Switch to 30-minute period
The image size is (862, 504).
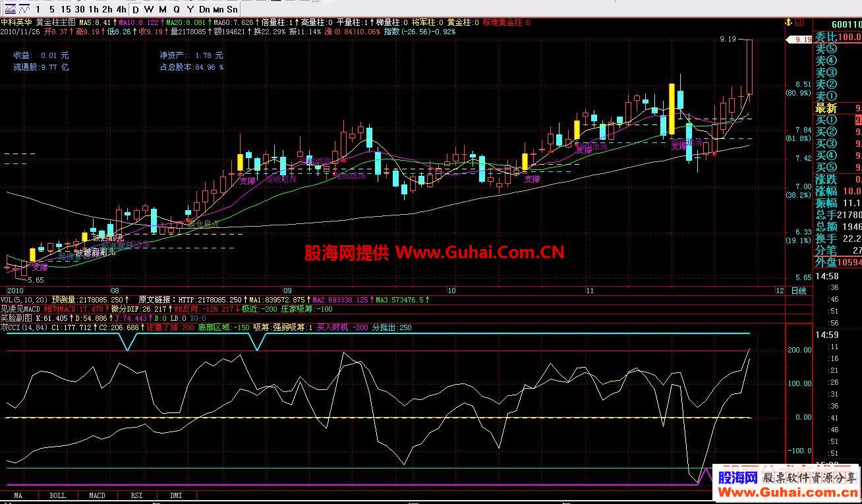click(80, 9)
